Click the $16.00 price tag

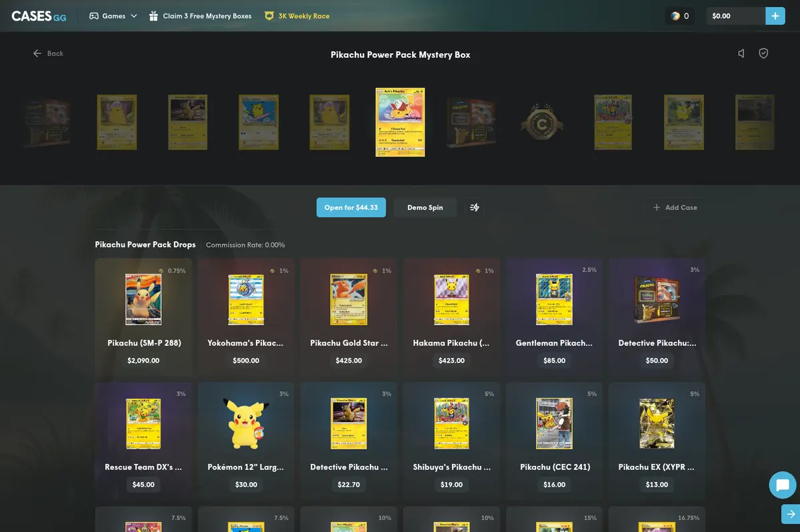pos(554,485)
